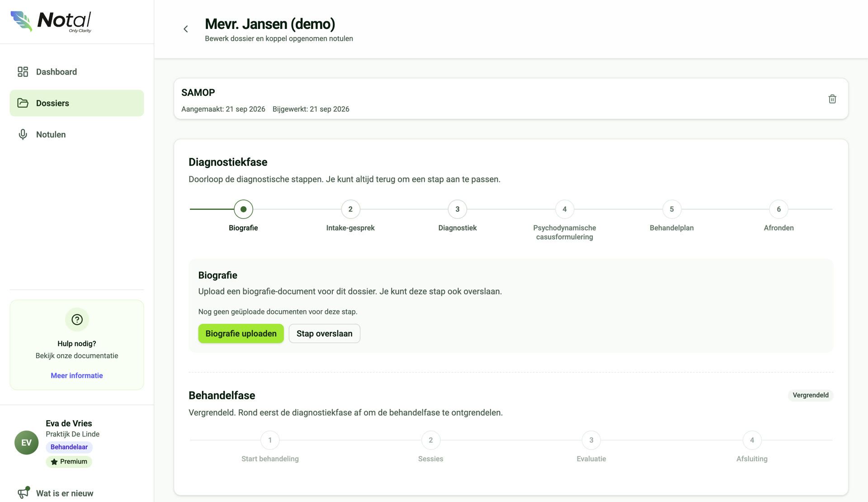Open the Dashboard grid icon
Screen dimensions: 868x502
[x=23, y=72]
